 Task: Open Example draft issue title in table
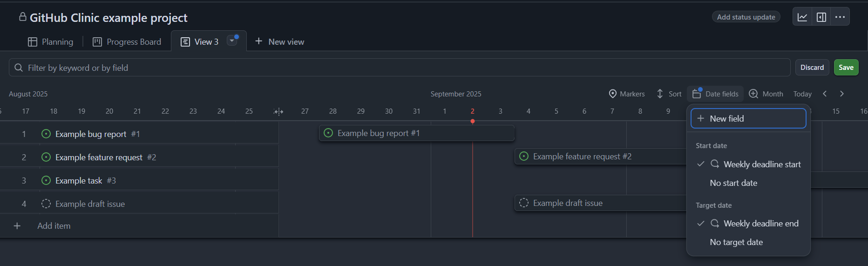[90, 204]
